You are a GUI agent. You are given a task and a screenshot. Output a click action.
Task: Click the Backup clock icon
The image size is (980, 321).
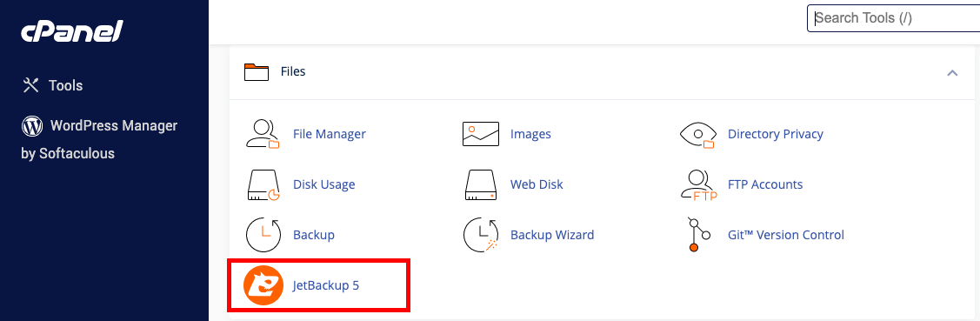[x=263, y=235]
